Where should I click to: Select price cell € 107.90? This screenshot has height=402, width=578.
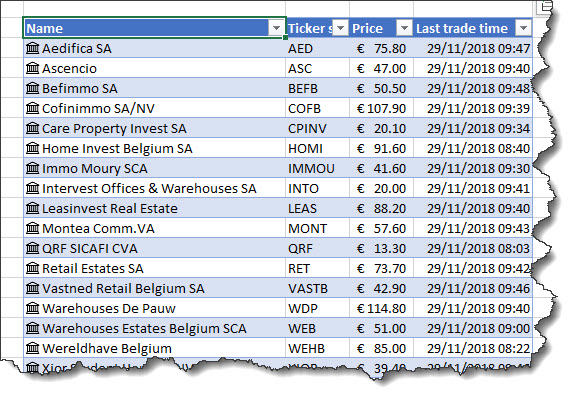pos(381,108)
